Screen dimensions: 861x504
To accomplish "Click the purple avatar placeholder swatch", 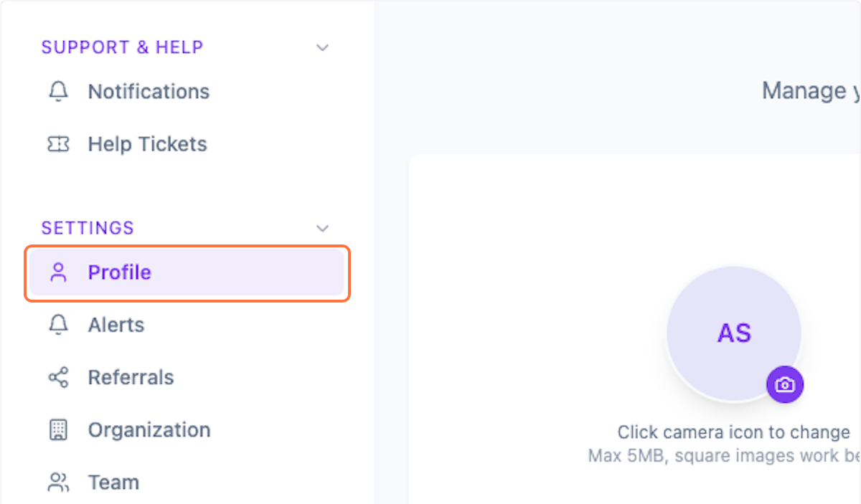I will click(x=734, y=333).
